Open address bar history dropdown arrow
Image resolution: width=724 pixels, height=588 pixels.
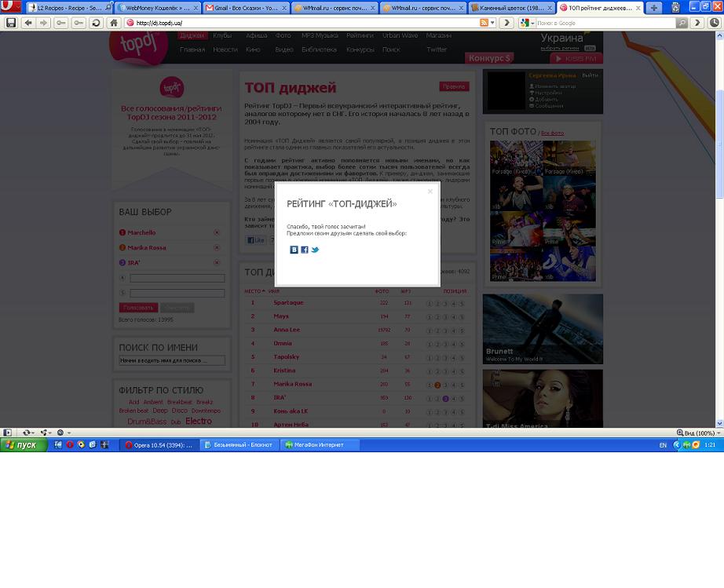tap(492, 23)
